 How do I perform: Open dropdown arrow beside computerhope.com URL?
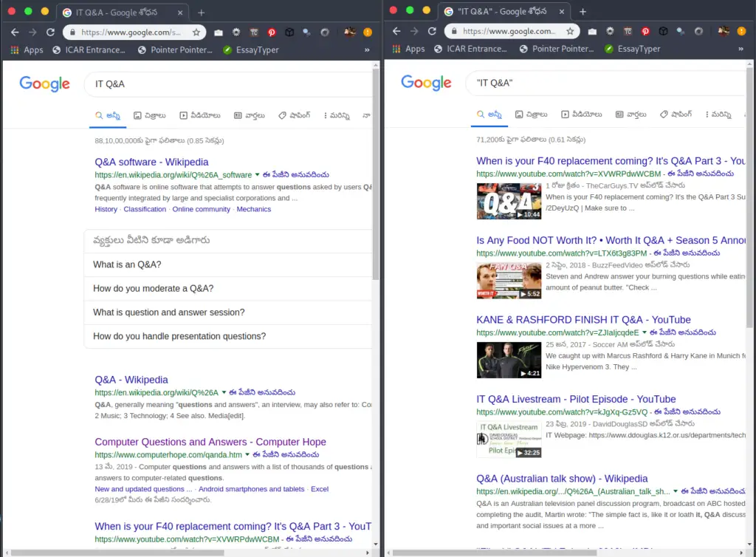click(x=247, y=454)
